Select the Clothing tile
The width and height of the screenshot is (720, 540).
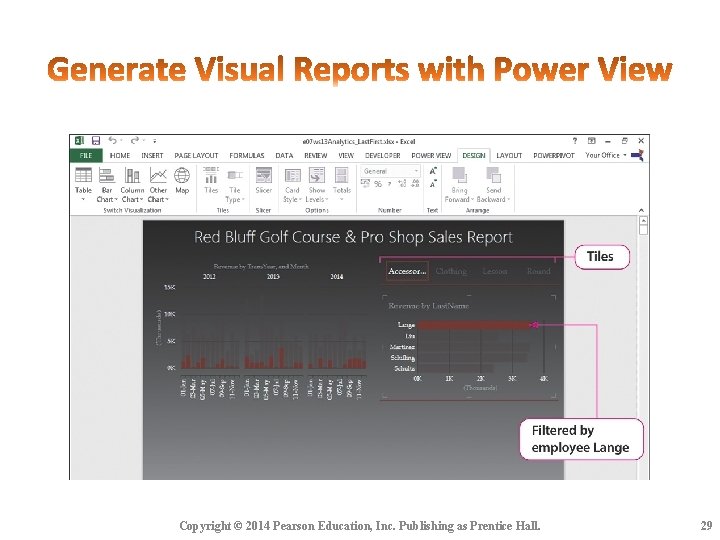[x=451, y=271]
